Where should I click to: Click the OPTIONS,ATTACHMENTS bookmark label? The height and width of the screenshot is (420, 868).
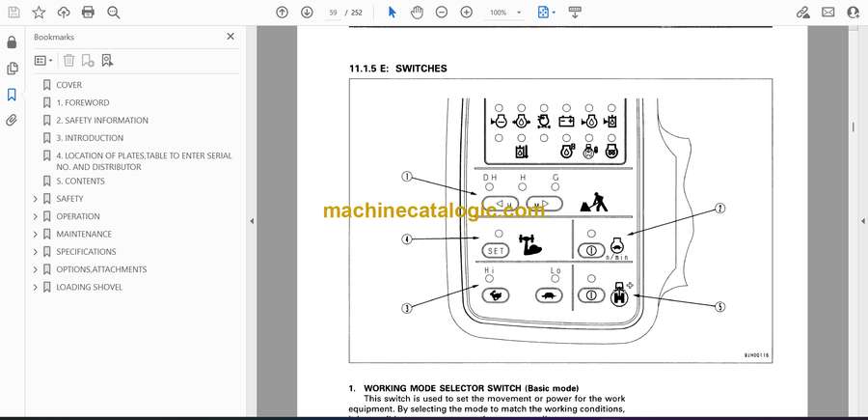pos(101,269)
